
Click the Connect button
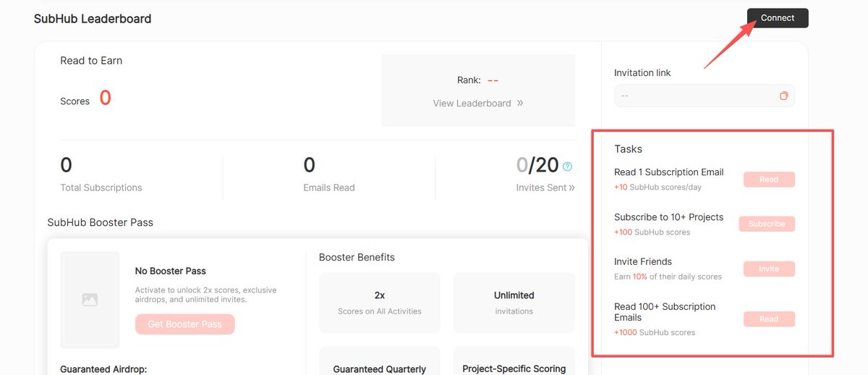pos(778,18)
